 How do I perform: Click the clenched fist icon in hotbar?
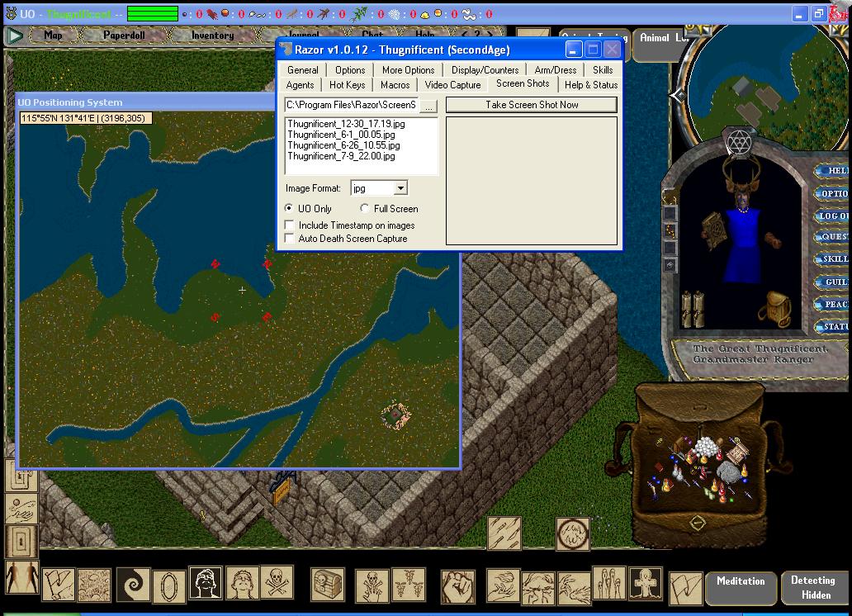click(x=457, y=586)
